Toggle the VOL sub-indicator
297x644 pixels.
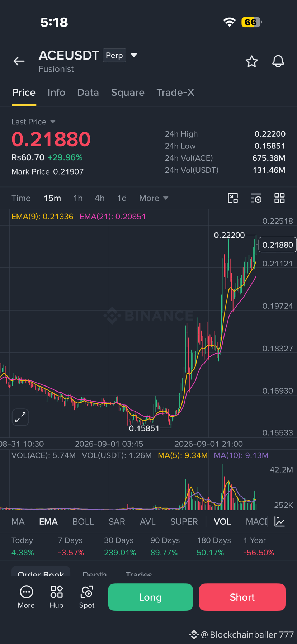(x=222, y=521)
